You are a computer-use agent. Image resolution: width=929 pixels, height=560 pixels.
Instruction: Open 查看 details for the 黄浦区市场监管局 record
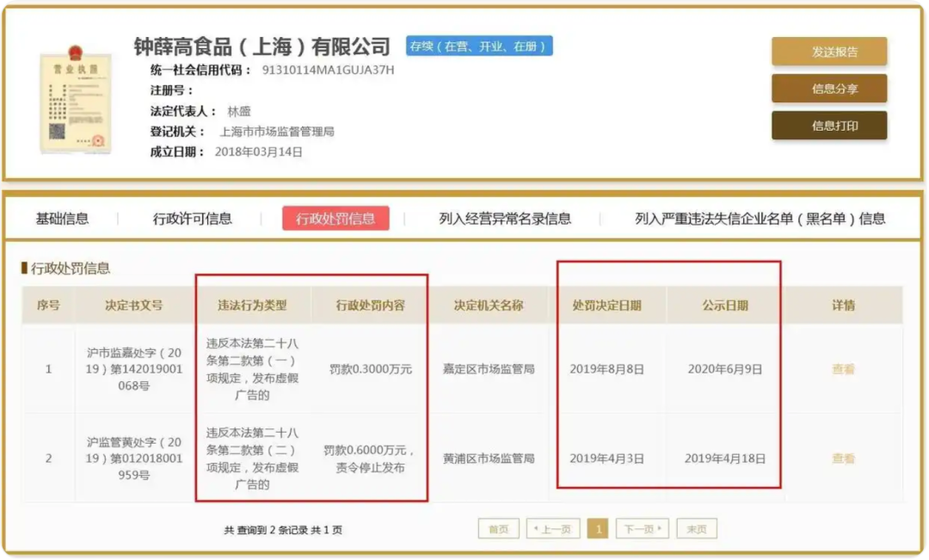843,458
